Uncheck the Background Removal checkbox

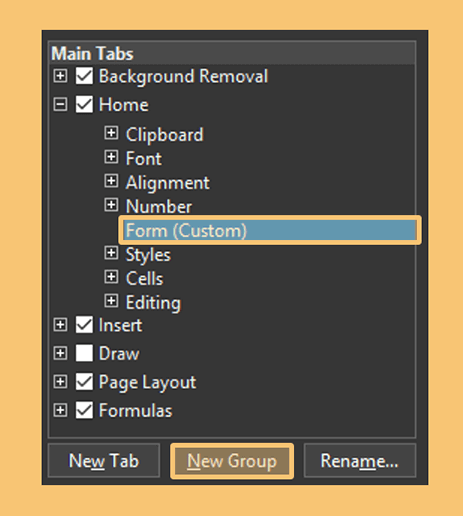coord(84,76)
